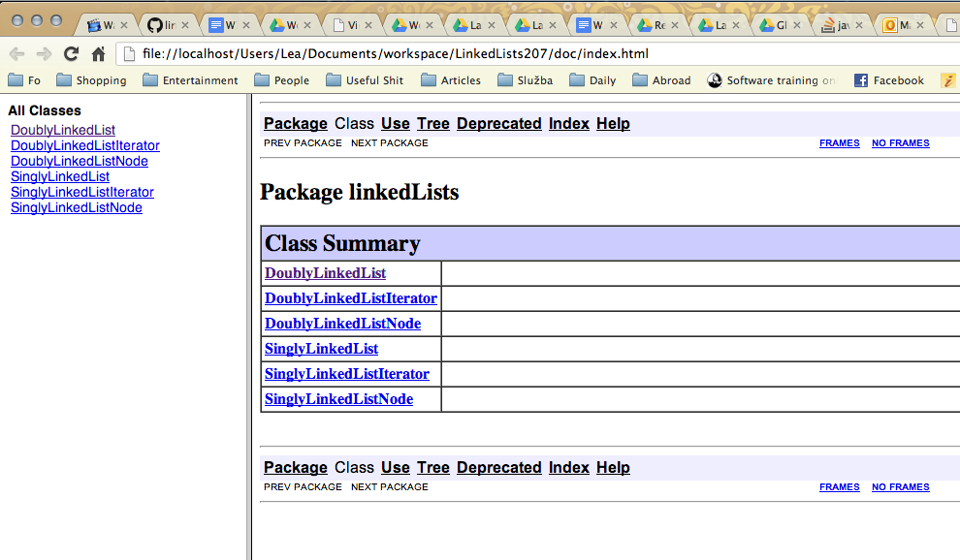This screenshot has height=560, width=960.
Task: Click the home icon in toolbar
Action: [x=98, y=54]
